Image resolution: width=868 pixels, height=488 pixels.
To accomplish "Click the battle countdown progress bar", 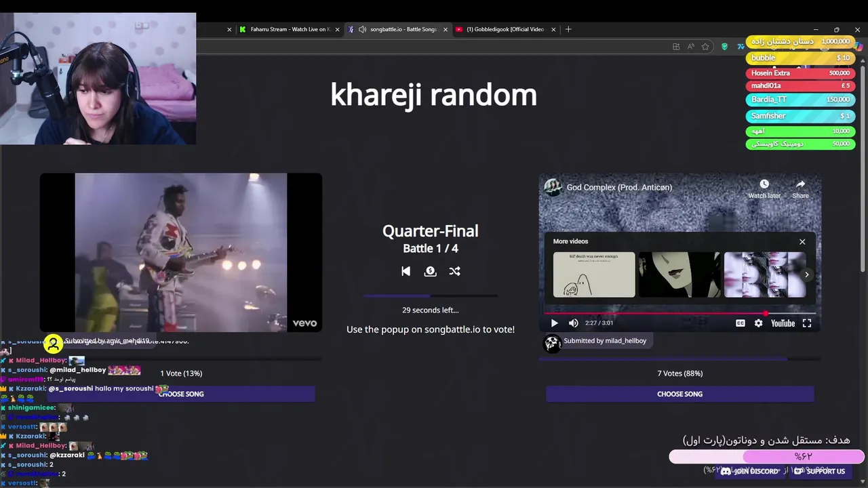I will [x=430, y=296].
